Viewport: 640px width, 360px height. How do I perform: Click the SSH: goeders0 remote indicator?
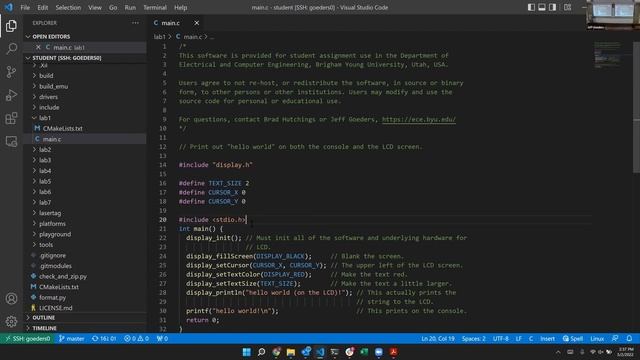(x=27, y=339)
